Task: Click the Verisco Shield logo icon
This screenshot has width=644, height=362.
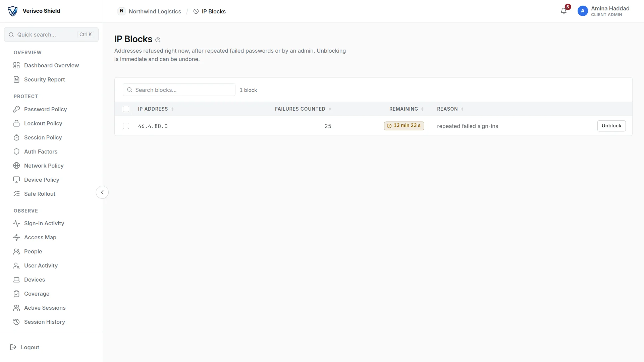Action: tap(13, 11)
